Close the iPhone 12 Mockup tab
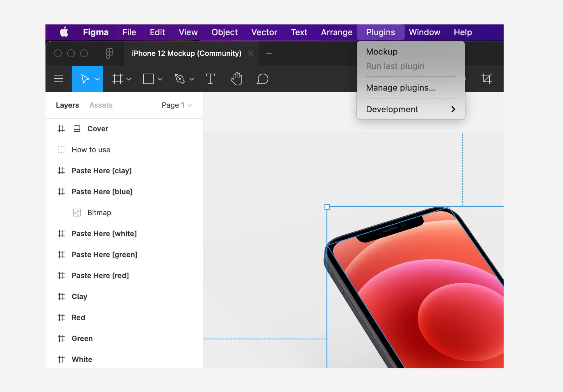 [250, 53]
